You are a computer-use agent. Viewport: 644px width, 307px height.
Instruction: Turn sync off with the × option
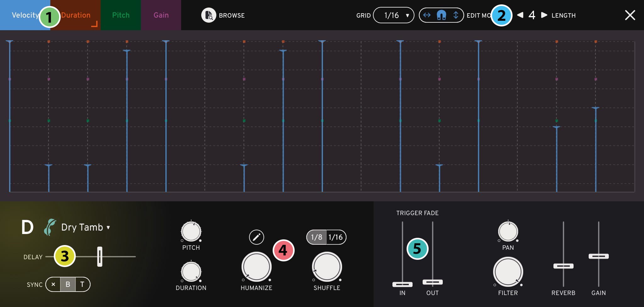53,284
